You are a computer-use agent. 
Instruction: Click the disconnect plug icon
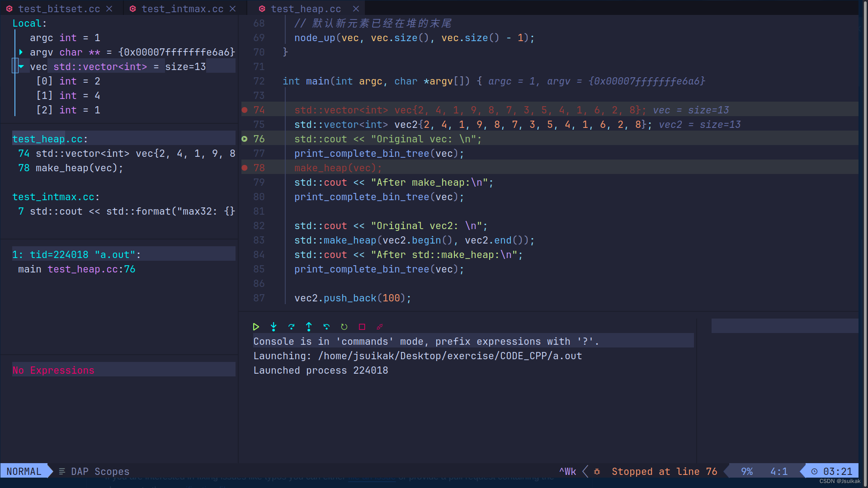(380, 327)
